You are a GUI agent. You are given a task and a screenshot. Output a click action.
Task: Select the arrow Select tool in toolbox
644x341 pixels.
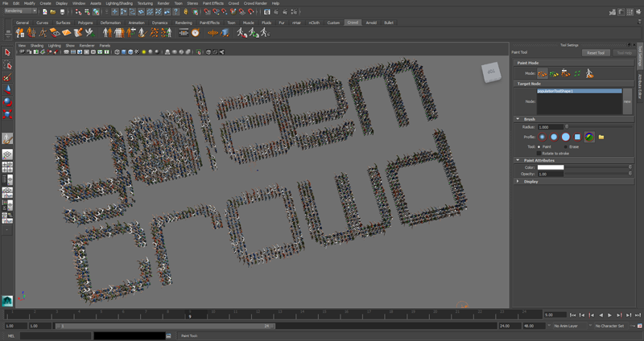click(7, 52)
